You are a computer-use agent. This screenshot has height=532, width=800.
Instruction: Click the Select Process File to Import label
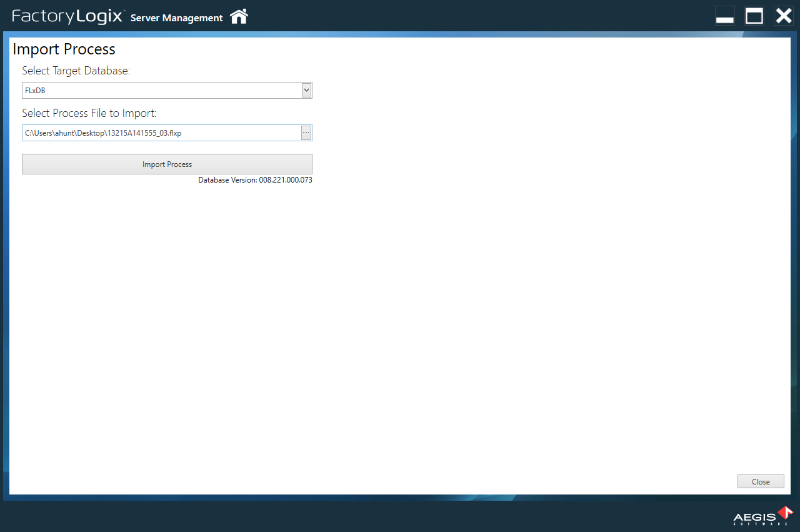pos(89,113)
